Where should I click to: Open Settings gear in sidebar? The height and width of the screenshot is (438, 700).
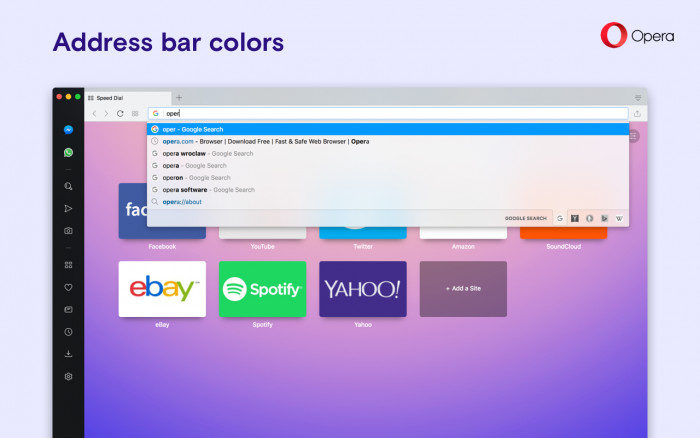click(x=68, y=376)
